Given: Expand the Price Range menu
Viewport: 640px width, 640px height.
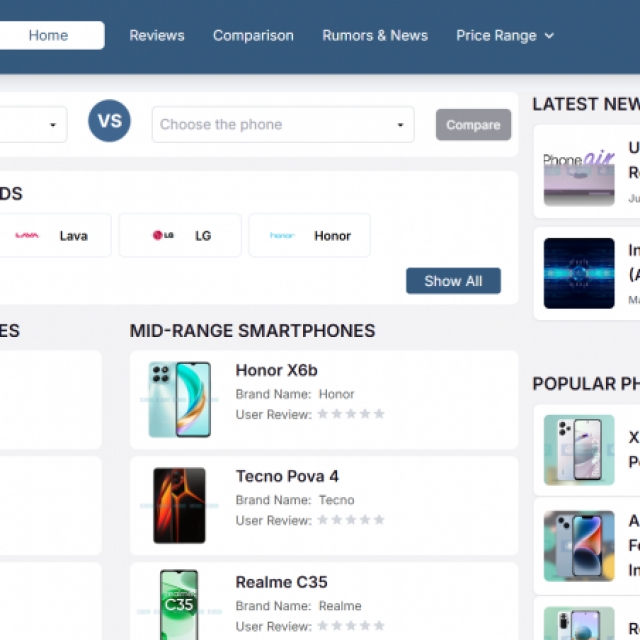Looking at the screenshot, I should click(505, 36).
